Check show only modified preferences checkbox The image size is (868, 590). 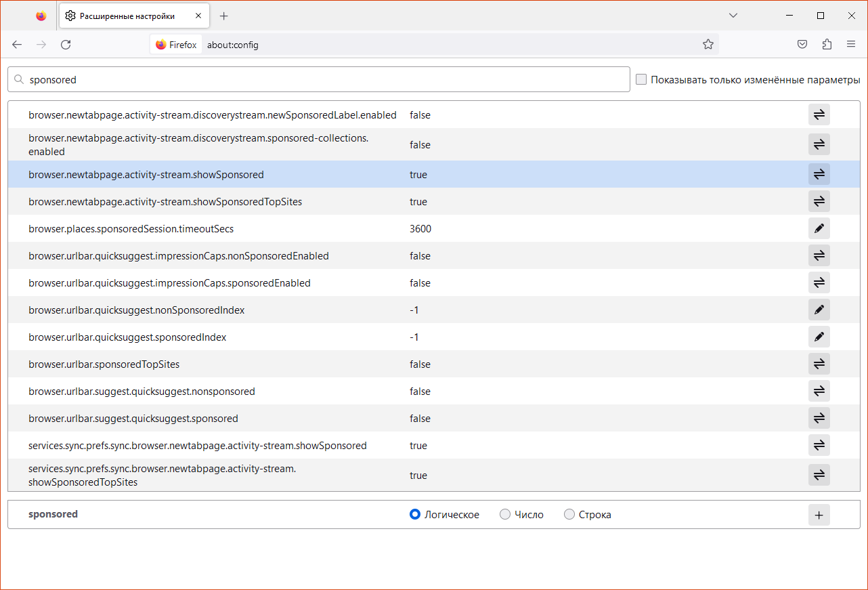(641, 80)
